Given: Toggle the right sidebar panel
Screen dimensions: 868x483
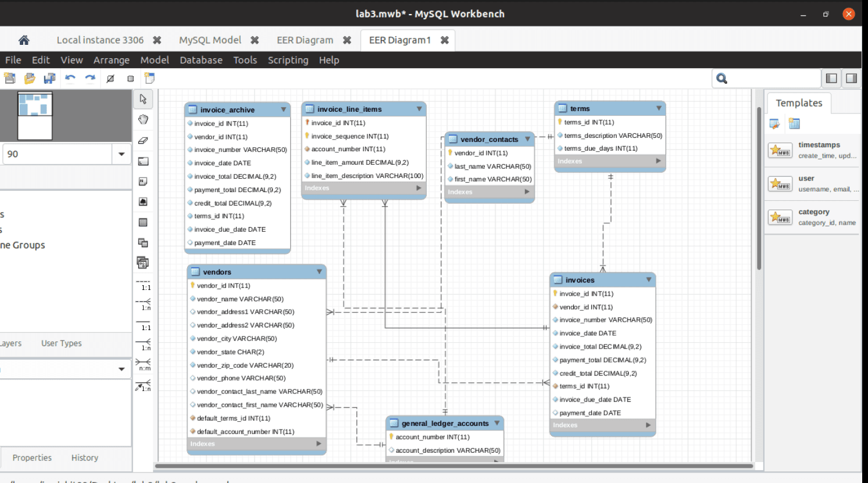Looking at the screenshot, I should pos(851,79).
